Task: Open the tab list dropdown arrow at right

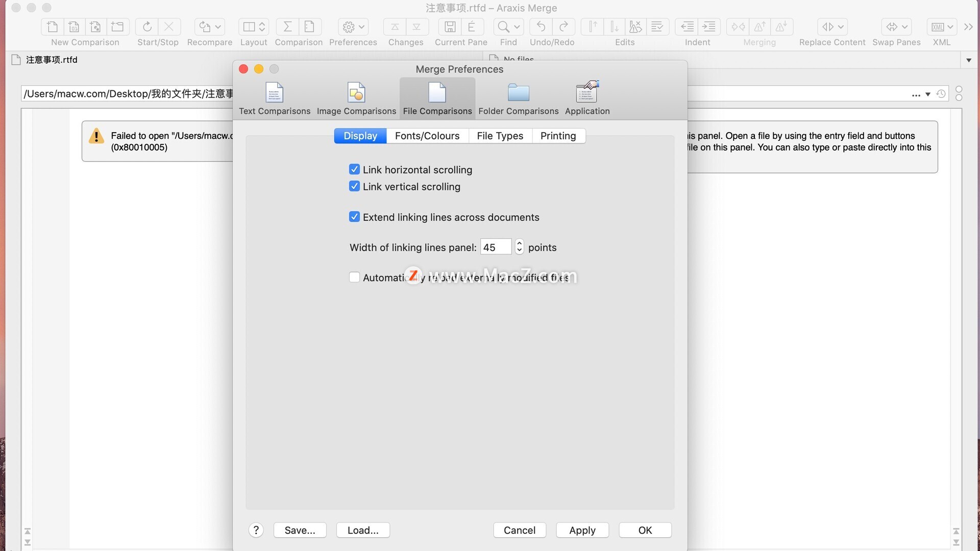Action: pyautogui.click(x=969, y=60)
